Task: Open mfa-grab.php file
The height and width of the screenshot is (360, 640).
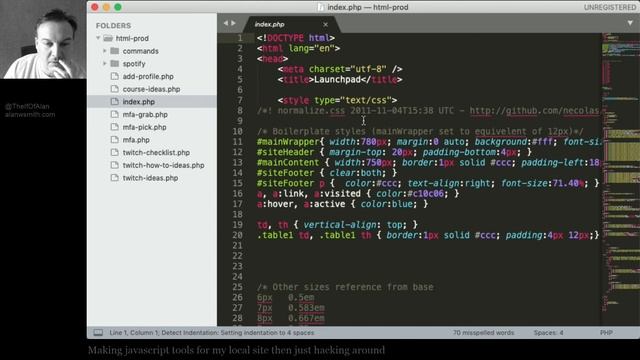Action: coord(145,114)
